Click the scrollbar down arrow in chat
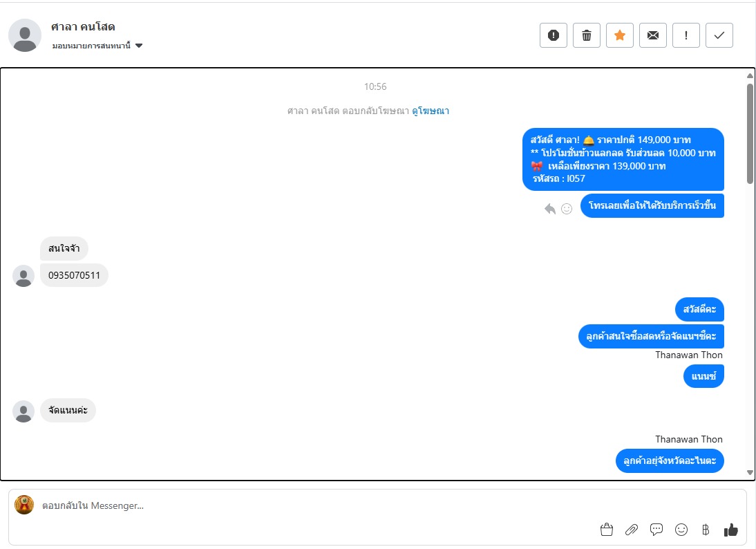This screenshot has height=549, width=756. (x=750, y=473)
